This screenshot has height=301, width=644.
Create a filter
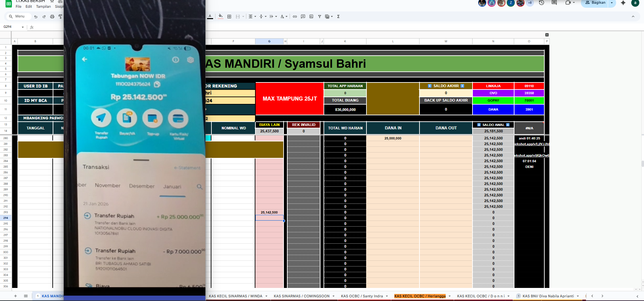point(319,16)
